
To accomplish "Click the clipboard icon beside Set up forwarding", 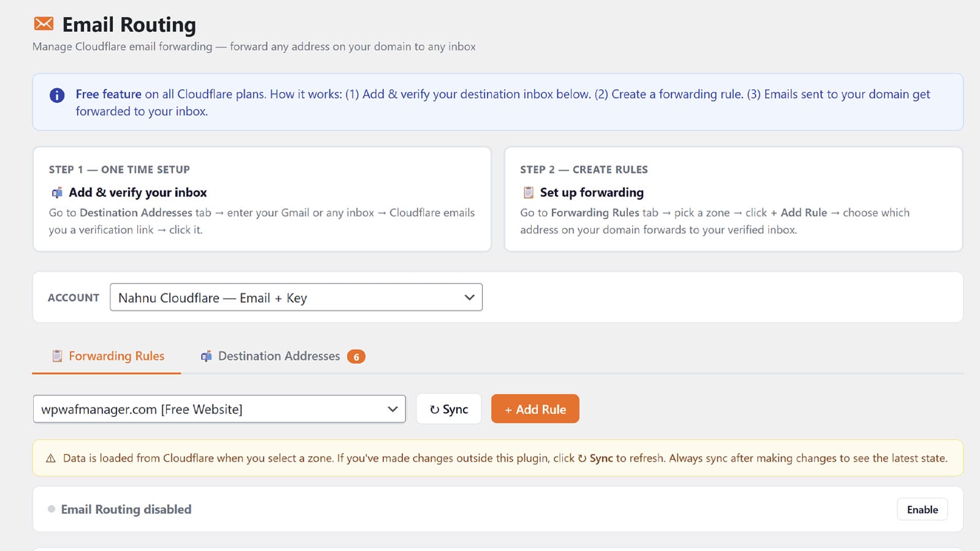I will click(x=529, y=193).
